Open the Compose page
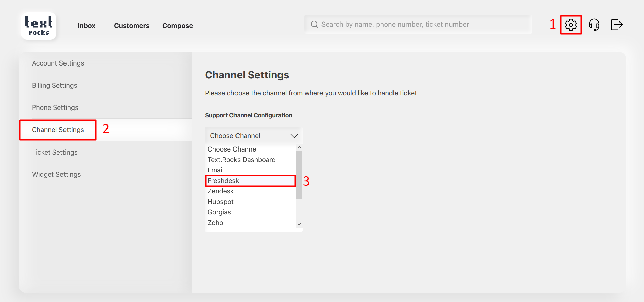 pyautogui.click(x=178, y=26)
